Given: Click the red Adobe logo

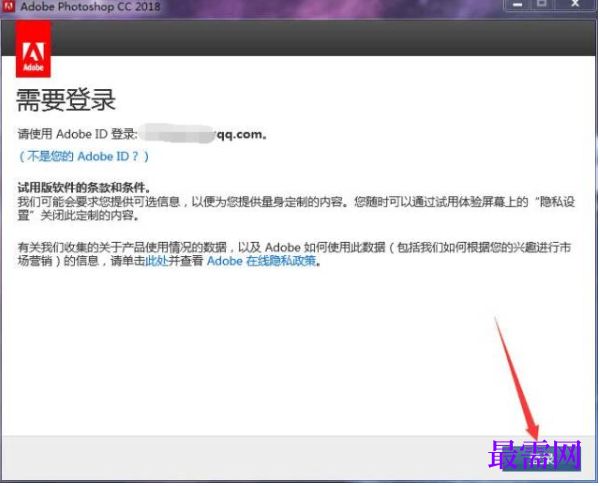Looking at the screenshot, I should pyautogui.click(x=33, y=49).
